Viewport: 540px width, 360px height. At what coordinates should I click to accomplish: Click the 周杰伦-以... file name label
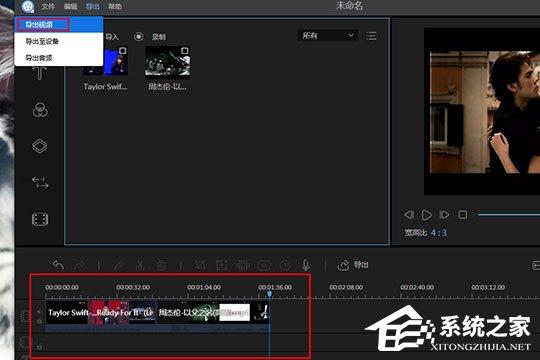[167, 87]
